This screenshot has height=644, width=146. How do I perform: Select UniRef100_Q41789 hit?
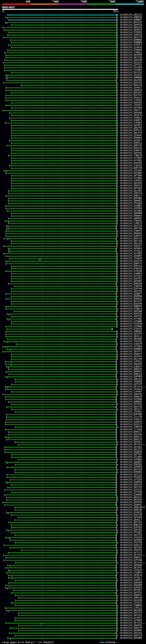tap(131, 359)
